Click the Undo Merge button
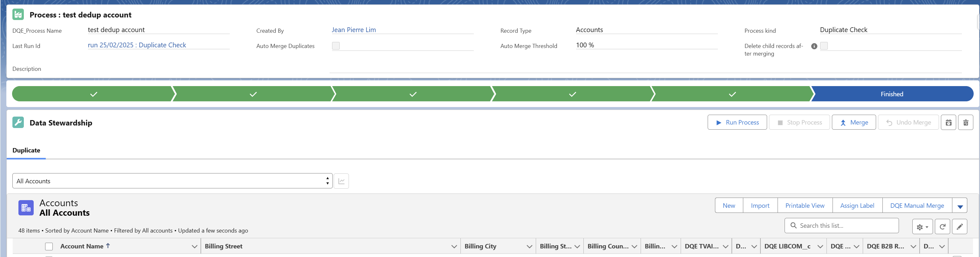 click(908, 122)
